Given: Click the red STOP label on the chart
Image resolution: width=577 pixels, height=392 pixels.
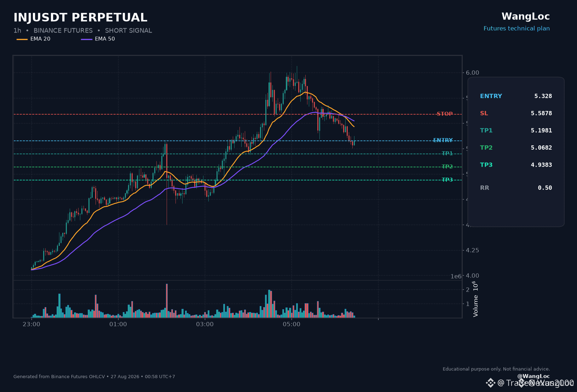Looking at the screenshot, I should pos(445,114).
